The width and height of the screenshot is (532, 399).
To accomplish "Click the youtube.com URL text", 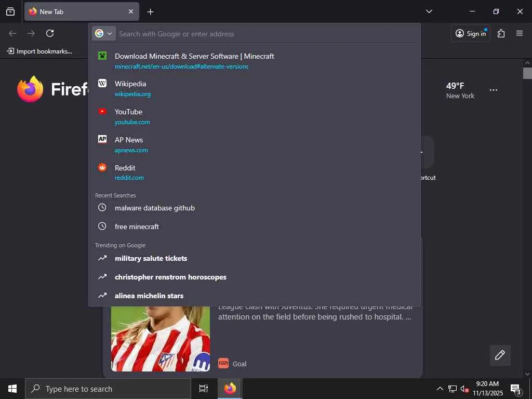I will (x=132, y=122).
